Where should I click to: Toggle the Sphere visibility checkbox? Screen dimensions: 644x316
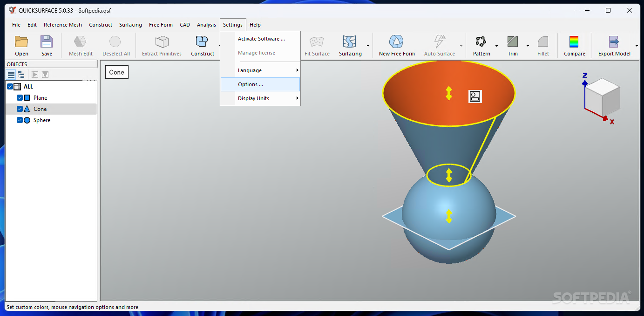[x=20, y=120]
